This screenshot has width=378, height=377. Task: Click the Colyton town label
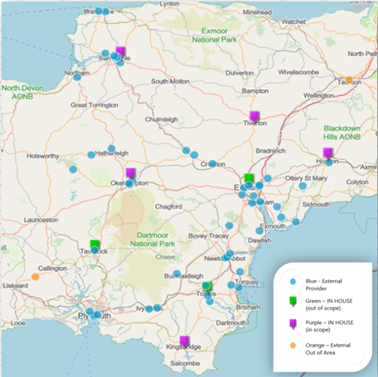357,182
